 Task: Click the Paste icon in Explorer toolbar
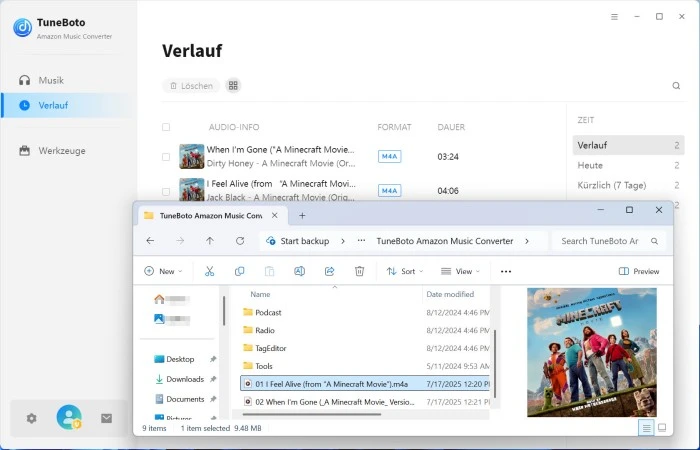270,271
